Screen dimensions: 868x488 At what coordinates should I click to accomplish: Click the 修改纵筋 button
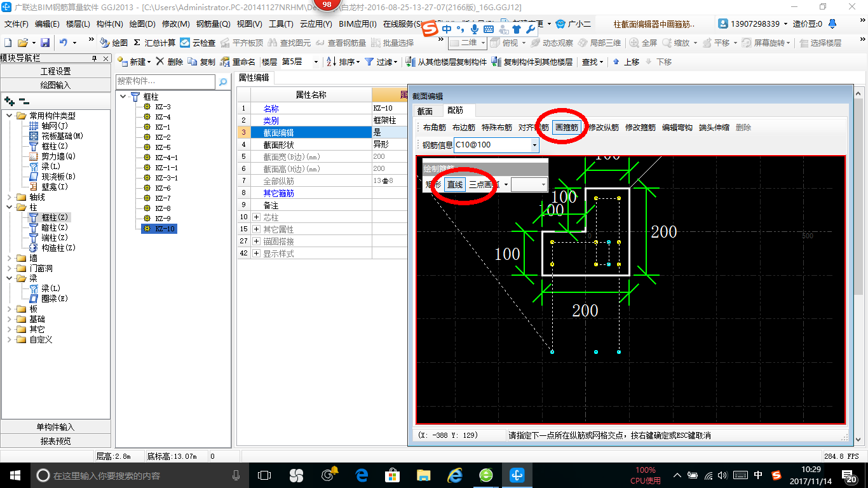(604, 127)
